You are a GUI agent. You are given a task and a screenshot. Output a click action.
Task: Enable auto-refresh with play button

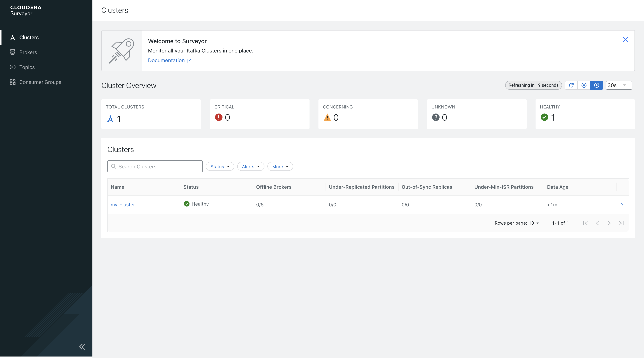click(596, 85)
